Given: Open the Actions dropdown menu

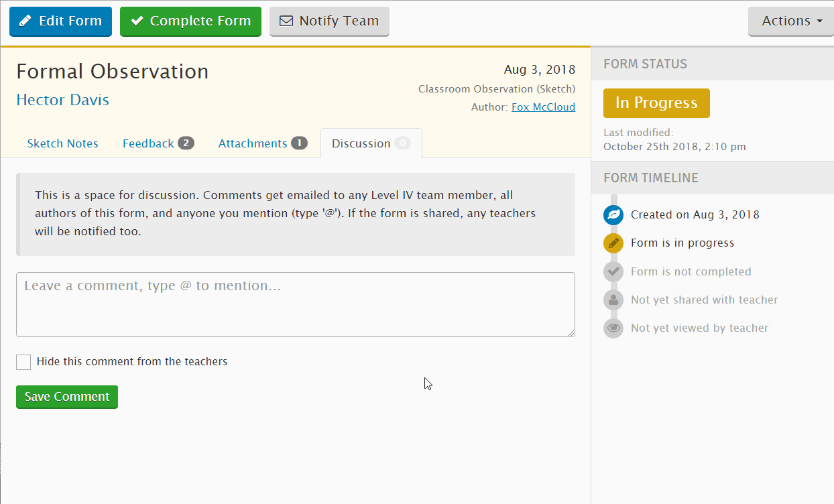Looking at the screenshot, I should [x=791, y=21].
